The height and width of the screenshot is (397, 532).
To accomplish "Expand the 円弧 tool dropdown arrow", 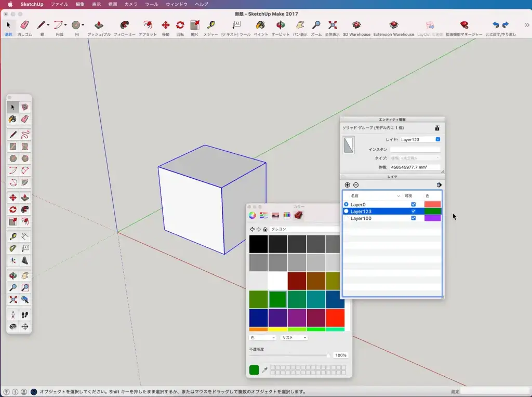I will point(65,25).
